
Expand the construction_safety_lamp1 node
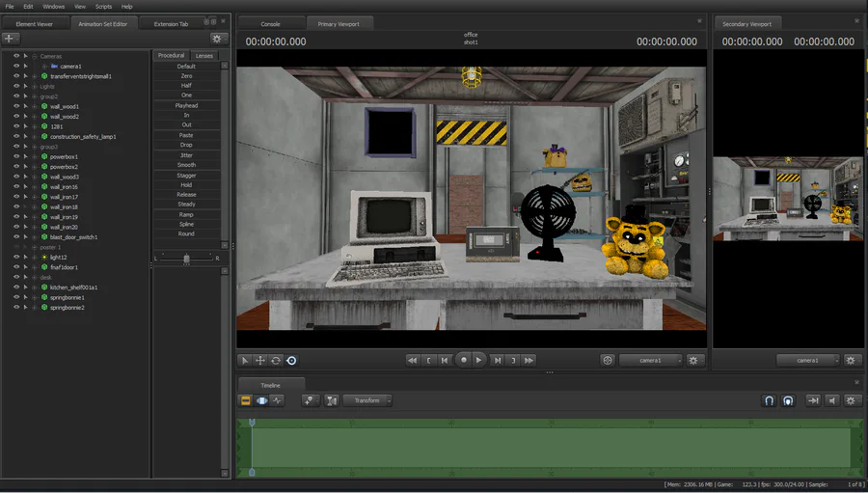(x=35, y=137)
